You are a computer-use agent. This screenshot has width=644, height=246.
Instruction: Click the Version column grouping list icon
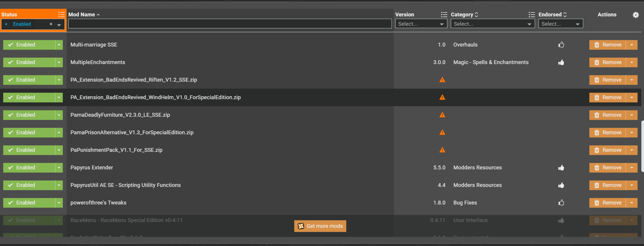tap(444, 14)
